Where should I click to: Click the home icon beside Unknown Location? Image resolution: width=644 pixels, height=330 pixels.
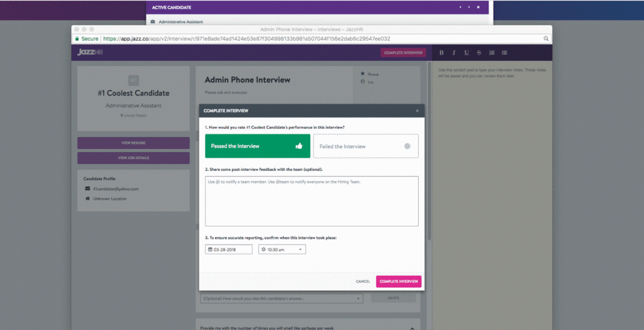click(x=87, y=199)
